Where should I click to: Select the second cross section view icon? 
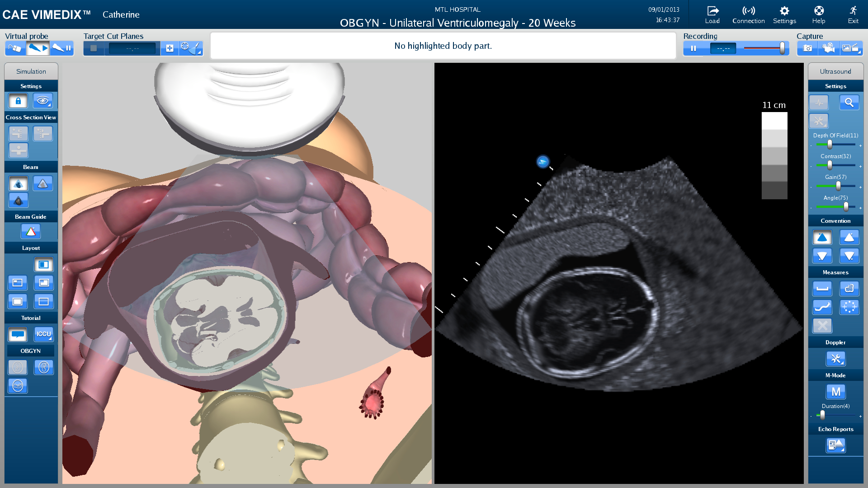coord(43,133)
